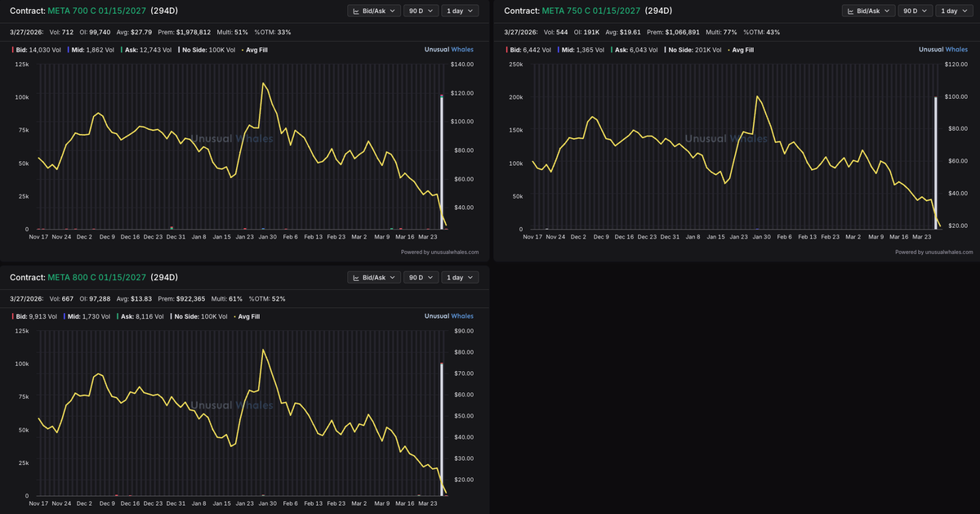Select Vol: 667 stat
The height and width of the screenshot is (514, 980).
coord(60,298)
